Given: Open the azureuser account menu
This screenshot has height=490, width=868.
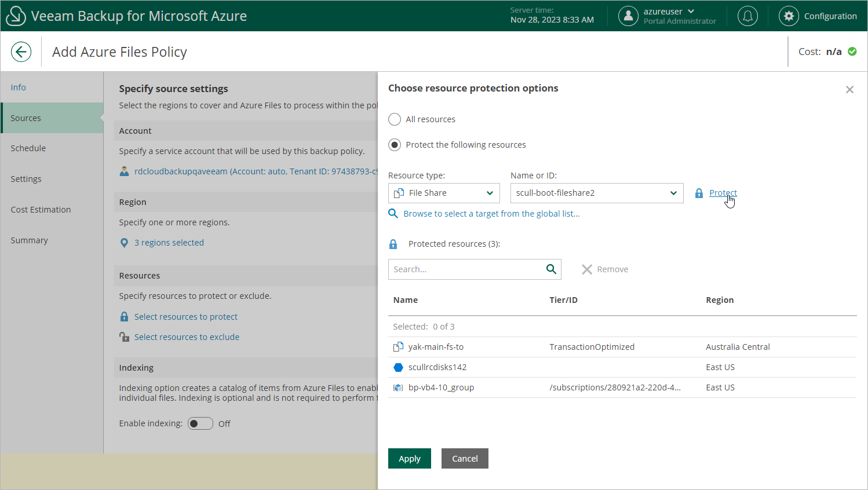Looking at the screenshot, I should (669, 12).
